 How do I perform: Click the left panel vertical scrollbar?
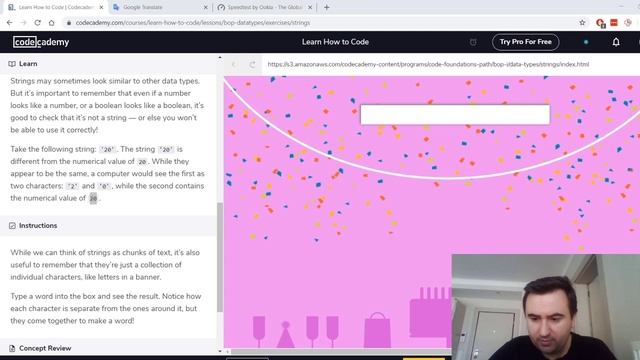(x=220, y=257)
